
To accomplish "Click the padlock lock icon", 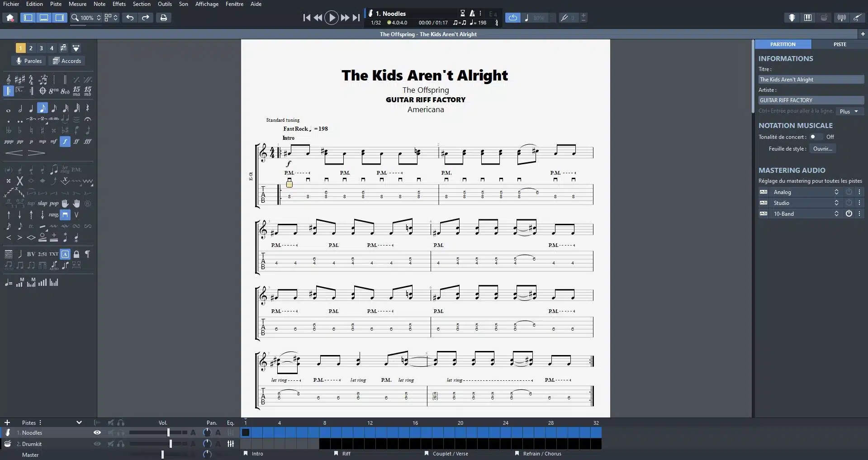I will [76, 254].
